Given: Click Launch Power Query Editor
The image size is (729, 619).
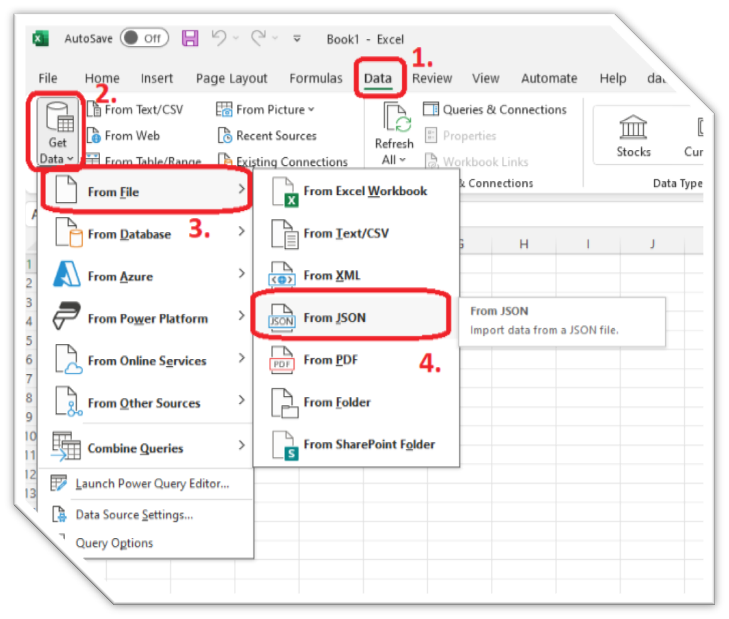Looking at the screenshot, I should (152, 484).
